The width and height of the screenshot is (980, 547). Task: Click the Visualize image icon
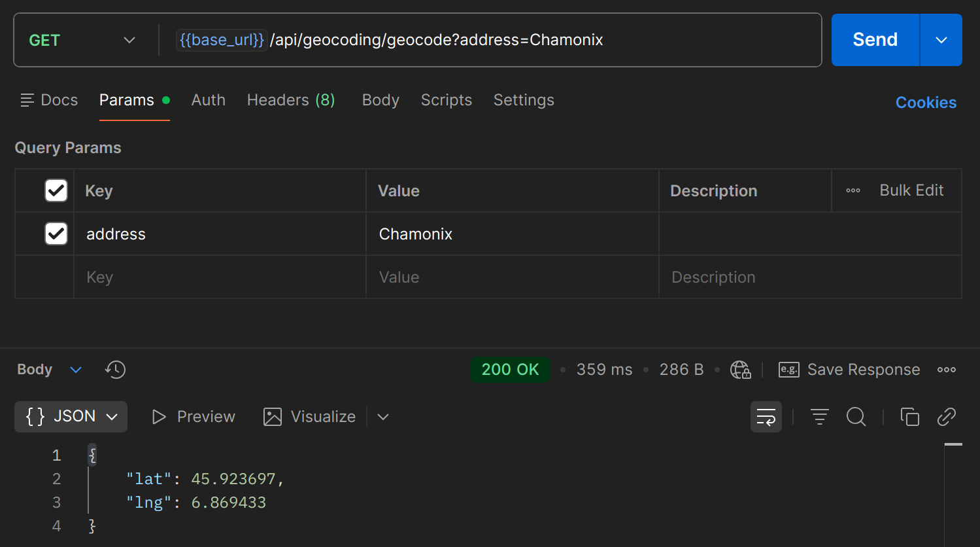click(x=273, y=417)
